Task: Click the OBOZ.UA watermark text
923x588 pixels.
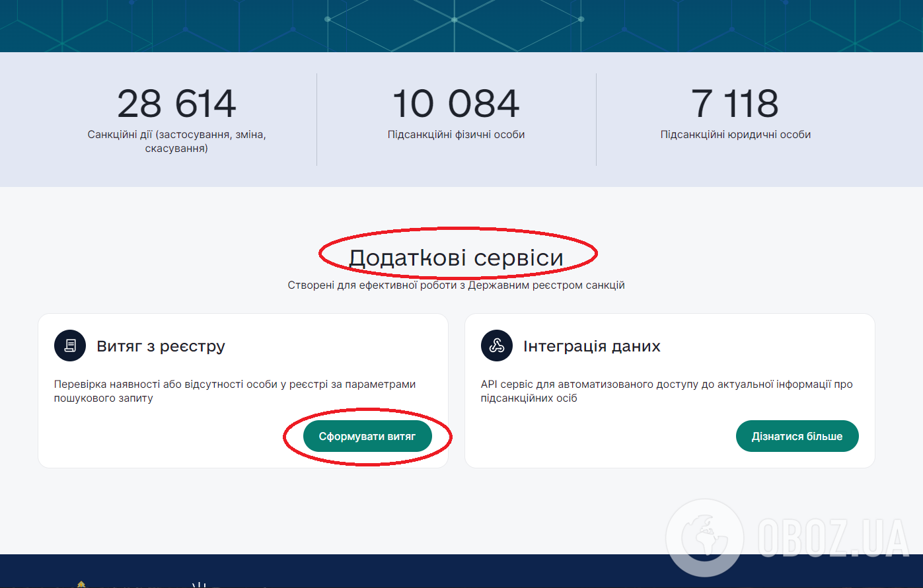Action: 834,538
